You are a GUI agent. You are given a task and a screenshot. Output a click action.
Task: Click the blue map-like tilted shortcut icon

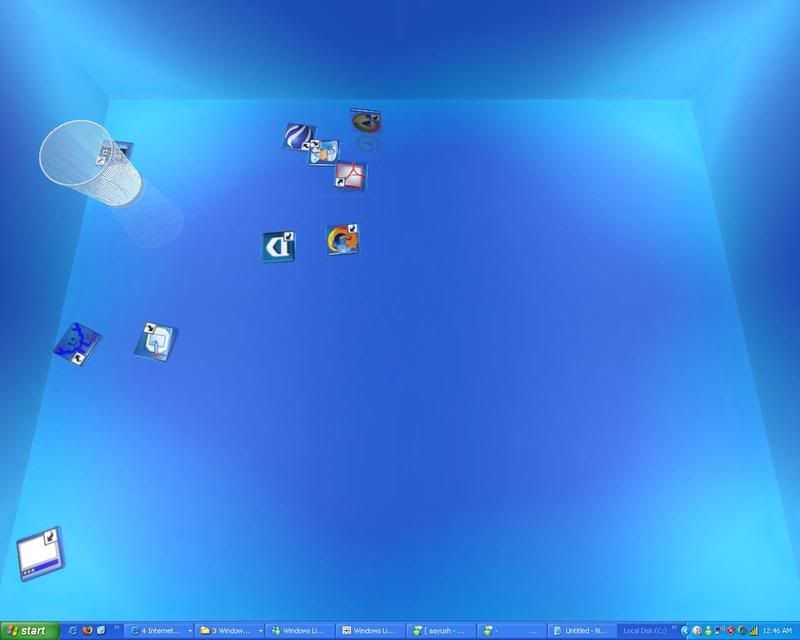[77, 343]
